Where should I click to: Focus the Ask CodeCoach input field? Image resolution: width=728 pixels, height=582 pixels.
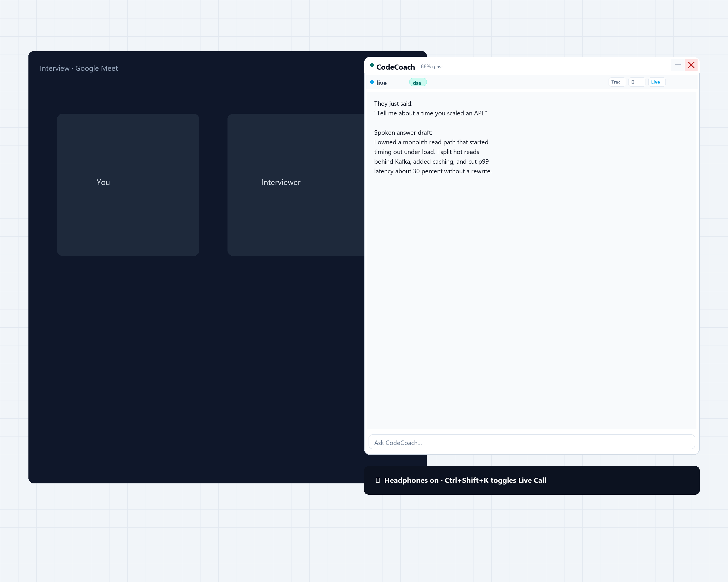tap(531, 442)
